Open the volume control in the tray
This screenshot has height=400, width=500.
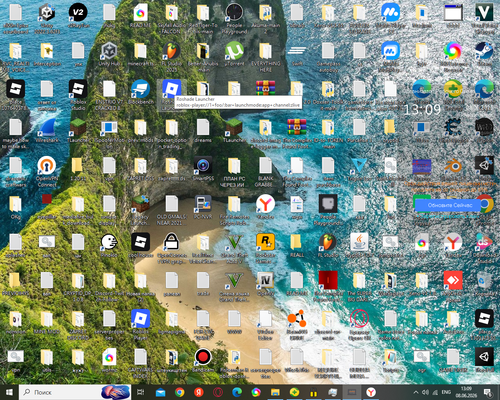coord(425,392)
